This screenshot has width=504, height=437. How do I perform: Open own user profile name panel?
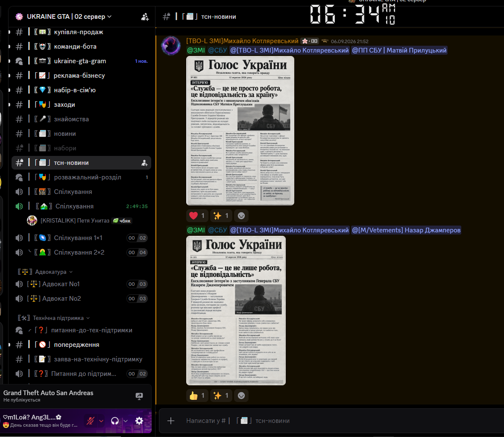tap(40, 421)
